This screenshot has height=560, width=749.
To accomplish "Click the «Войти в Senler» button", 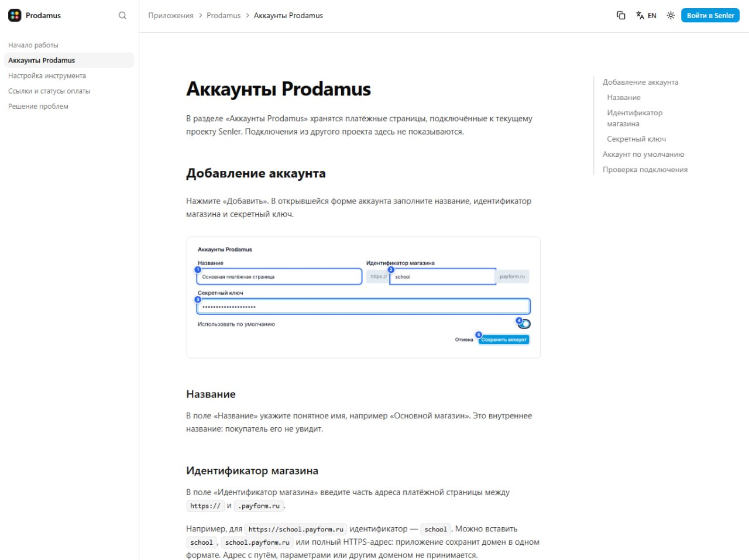I will coord(710,15).
